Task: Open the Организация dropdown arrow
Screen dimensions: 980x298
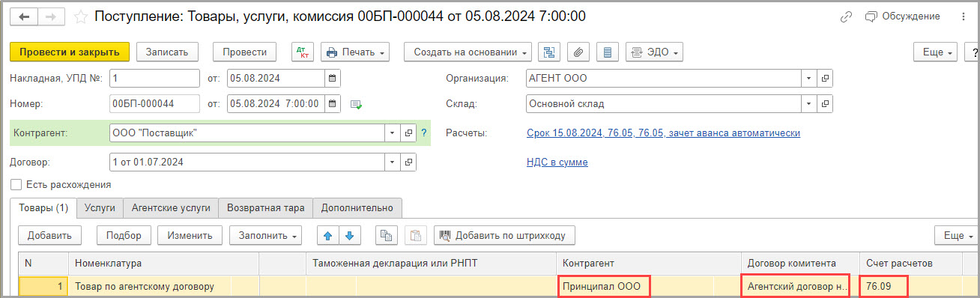Action: [809, 77]
